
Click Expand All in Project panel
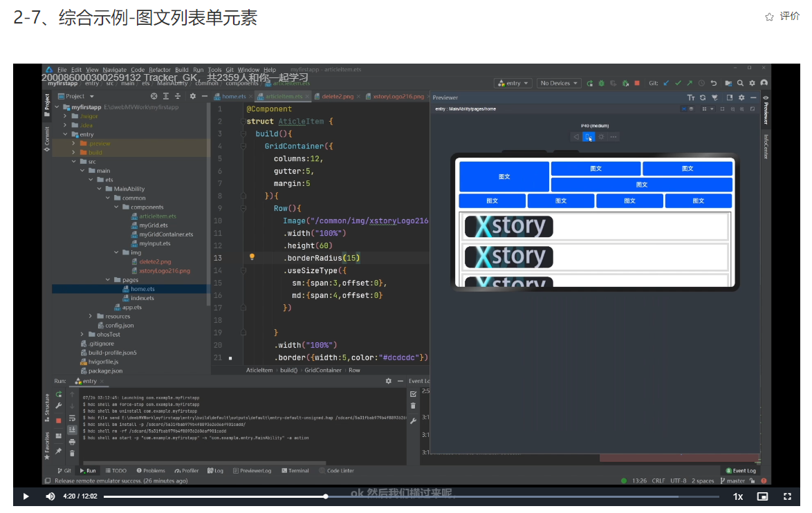pos(166,96)
